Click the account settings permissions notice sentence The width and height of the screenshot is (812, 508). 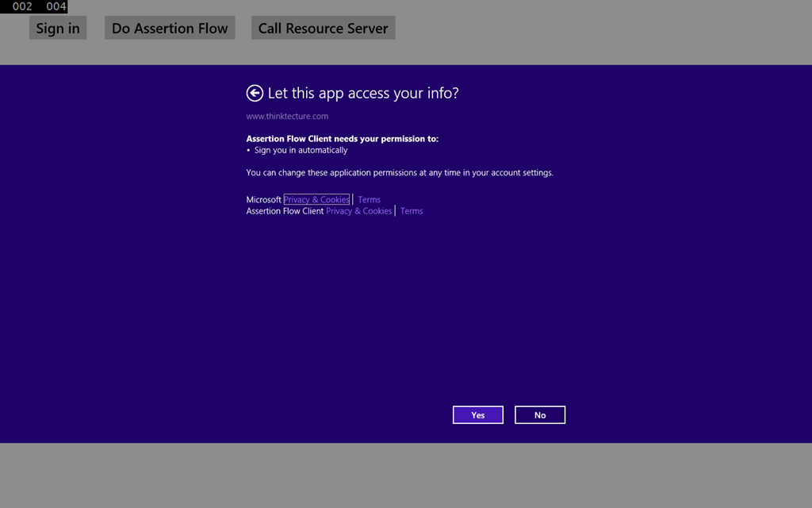click(x=400, y=173)
